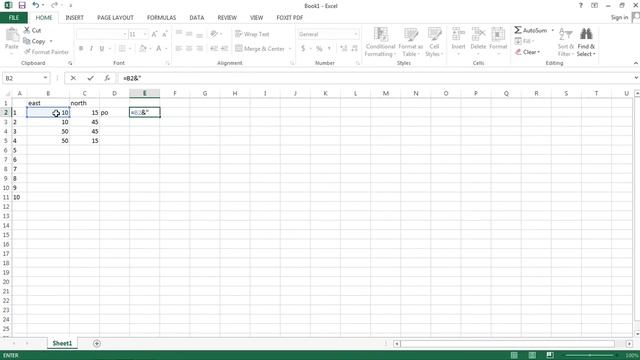The image size is (640, 360).
Task: Click the Orientation icon in Alignment group
Action: [x=214, y=34]
